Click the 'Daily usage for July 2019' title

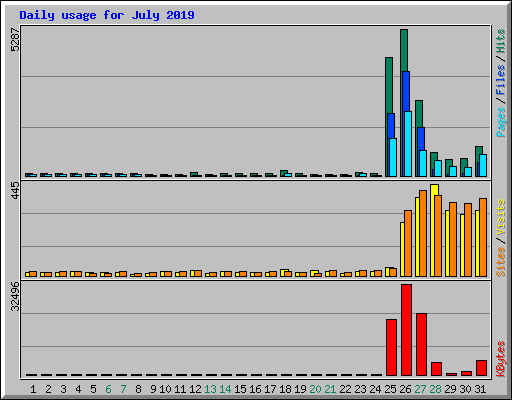click(x=107, y=15)
